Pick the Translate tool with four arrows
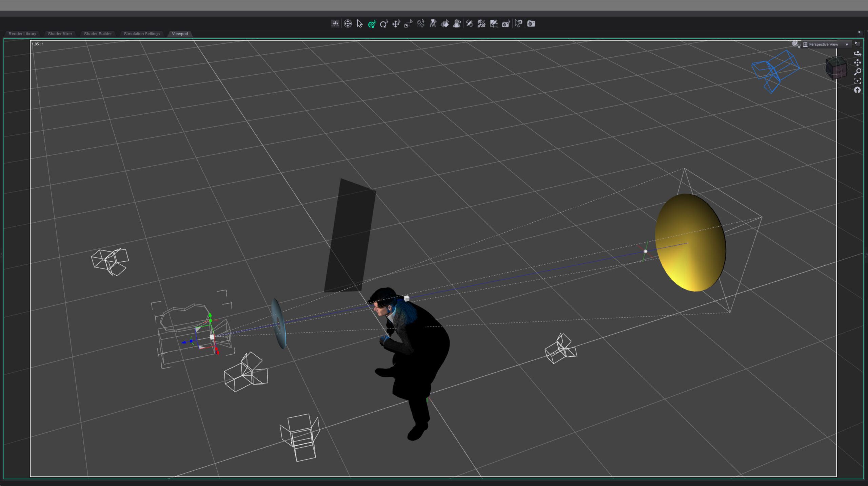The height and width of the screenshot is (486, 868). pos(396,24)
